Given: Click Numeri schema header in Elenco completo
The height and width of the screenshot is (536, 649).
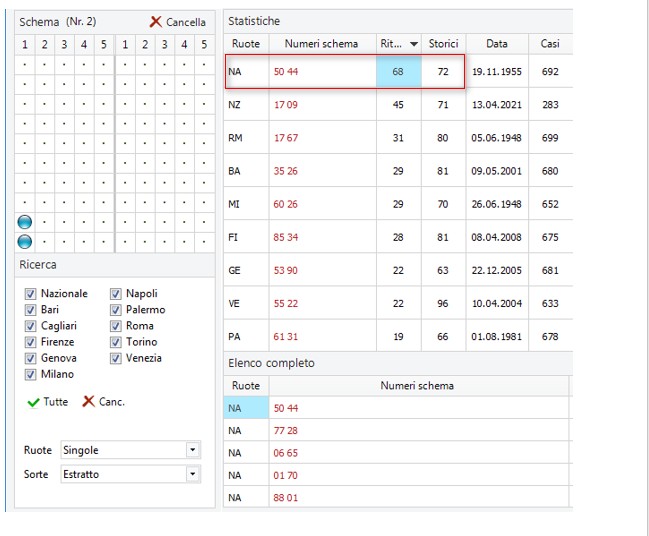Looking at the screenshot, I should [x=419, y=386].
